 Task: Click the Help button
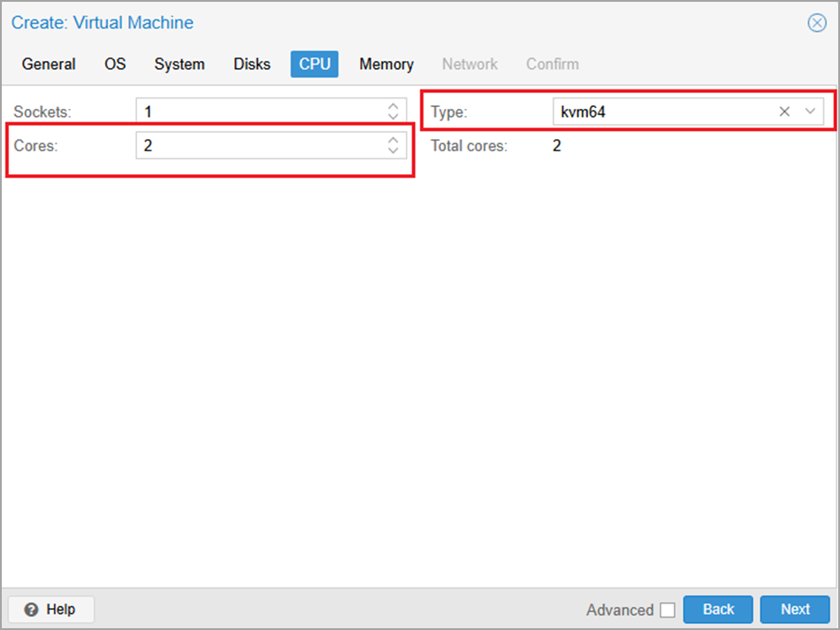(50, 609)
